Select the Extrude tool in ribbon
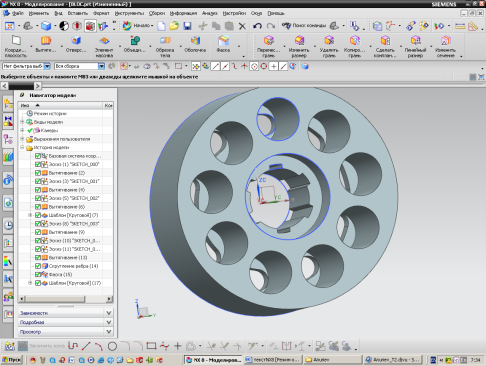The width and height of the screenshot is (486, 366). coord(46,44)
